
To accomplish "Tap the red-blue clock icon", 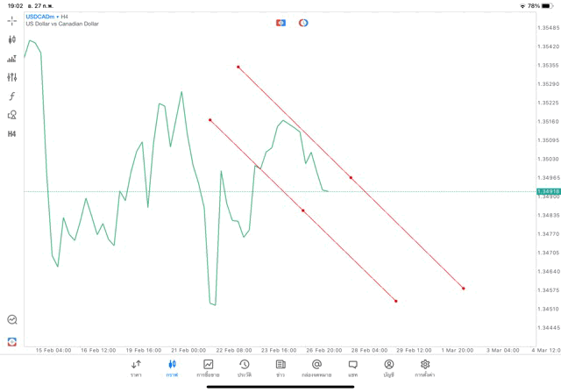I will (303, 23).
